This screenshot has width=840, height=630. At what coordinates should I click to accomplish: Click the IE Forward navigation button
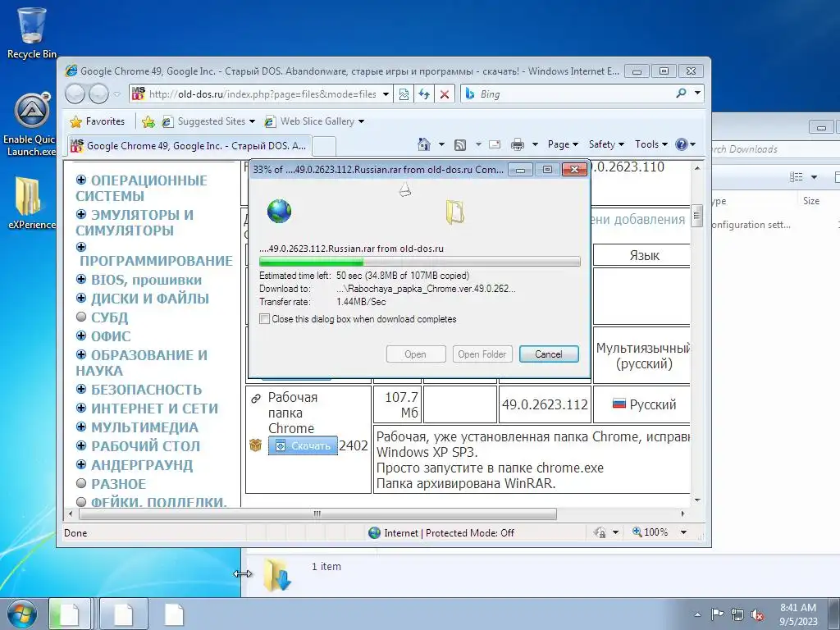click(98, 94)
